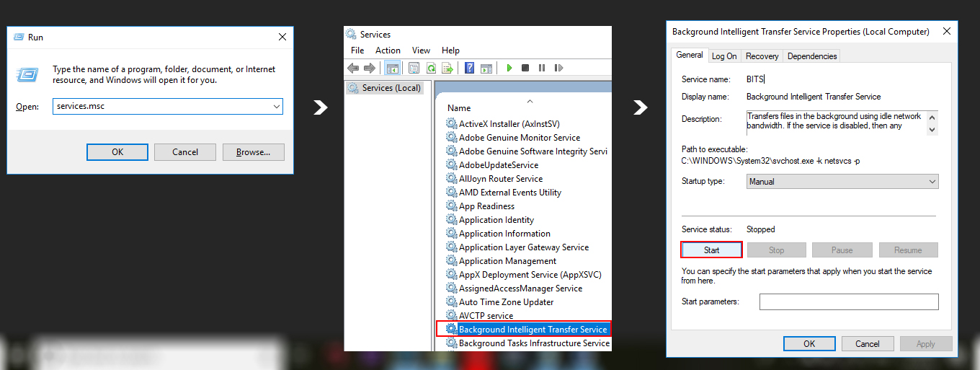Click the Service name BITS text
Screen dimensions: 980x370
[x=754, y=79]
